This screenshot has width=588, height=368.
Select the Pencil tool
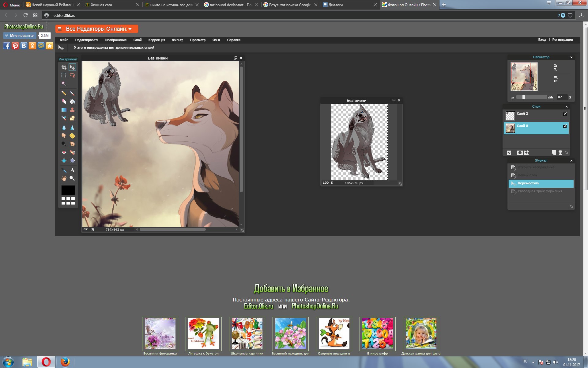coord(64,93)
